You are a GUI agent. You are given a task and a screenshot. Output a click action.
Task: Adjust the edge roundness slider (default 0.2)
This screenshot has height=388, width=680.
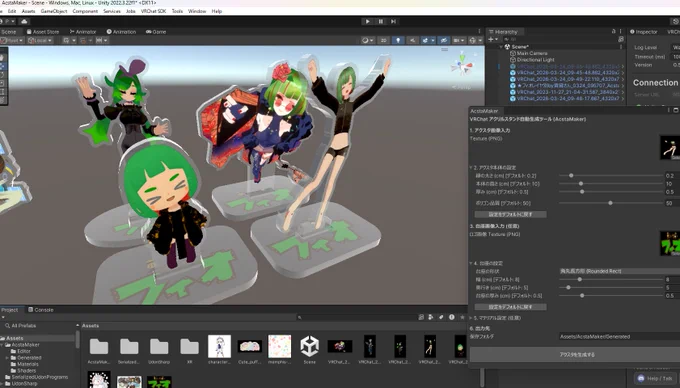[x=611, y=176]
